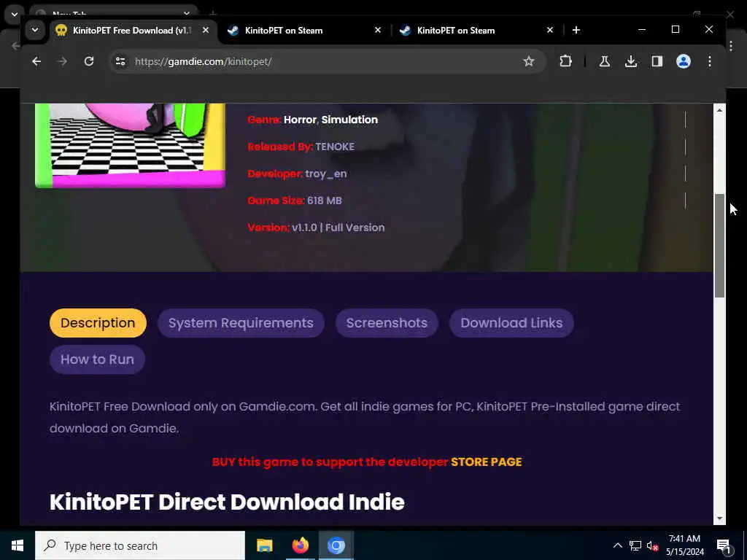
Task: Show hidden system tray icons
Action: [x=617, y=545]
